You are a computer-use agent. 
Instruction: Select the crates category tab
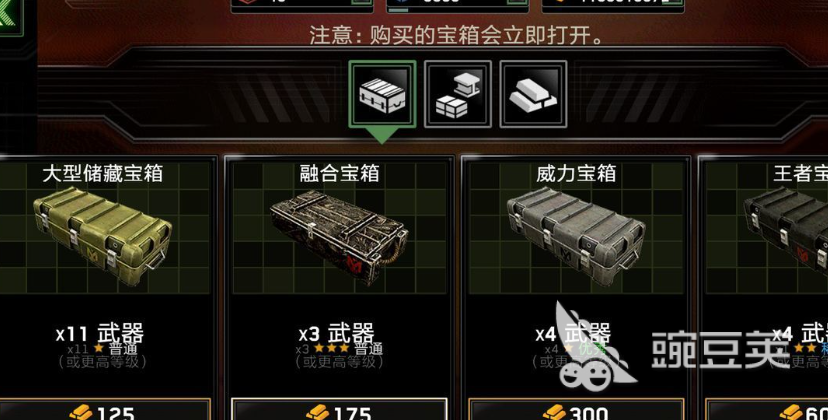(x=382, y=94)
